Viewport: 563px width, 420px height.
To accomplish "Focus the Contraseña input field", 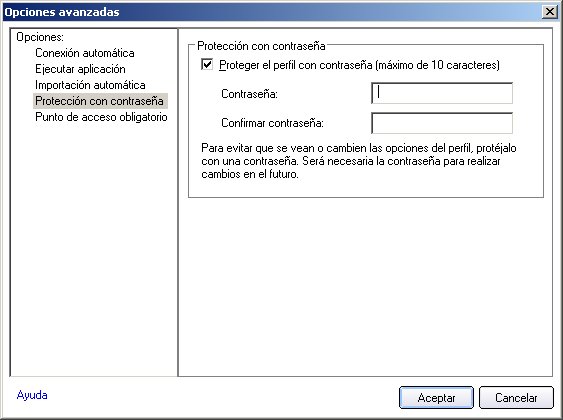I will pos(442,93).
